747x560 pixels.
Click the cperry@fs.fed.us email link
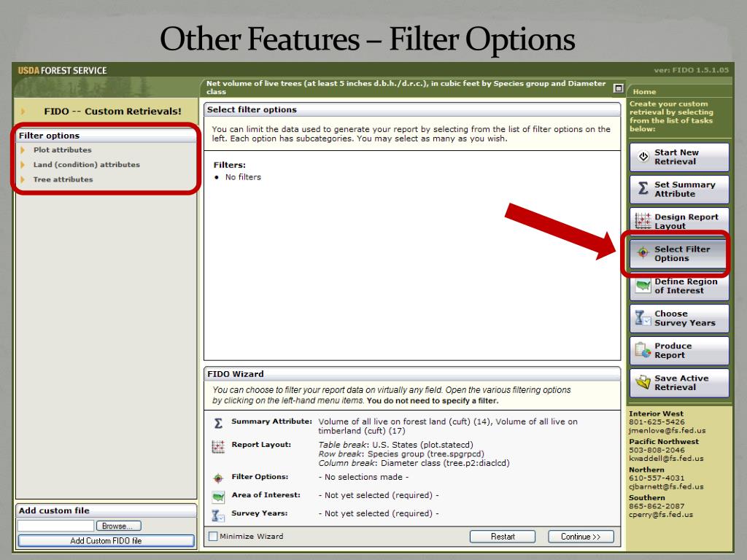coord(661,515)
